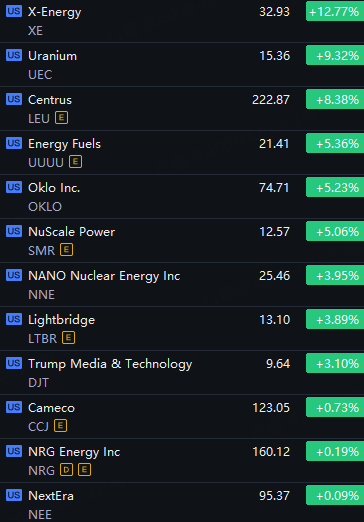This screenshot has width=364, height=522.
Task: Click the NRG Energy Inc price 160.12
Action: pos(271,452)
